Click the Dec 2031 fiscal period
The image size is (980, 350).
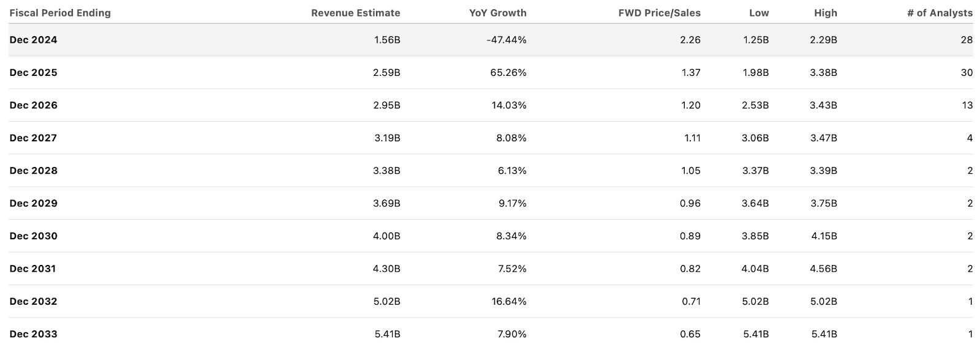[33, 269]
